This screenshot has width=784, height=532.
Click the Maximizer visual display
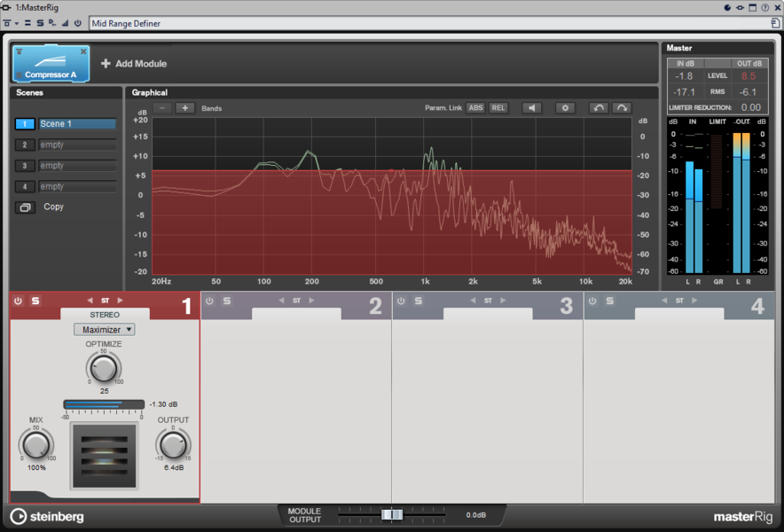pyautogui.click(x=104, y=456)
